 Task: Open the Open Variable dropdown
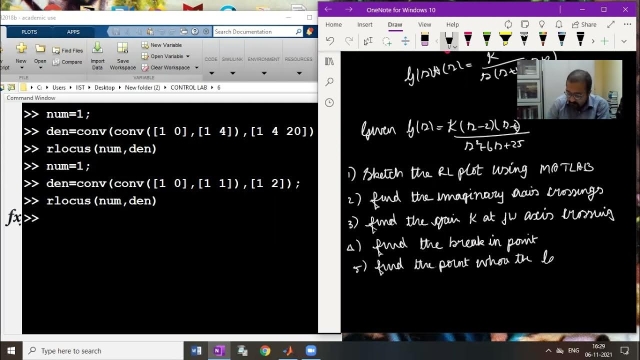tap(188, 56)
